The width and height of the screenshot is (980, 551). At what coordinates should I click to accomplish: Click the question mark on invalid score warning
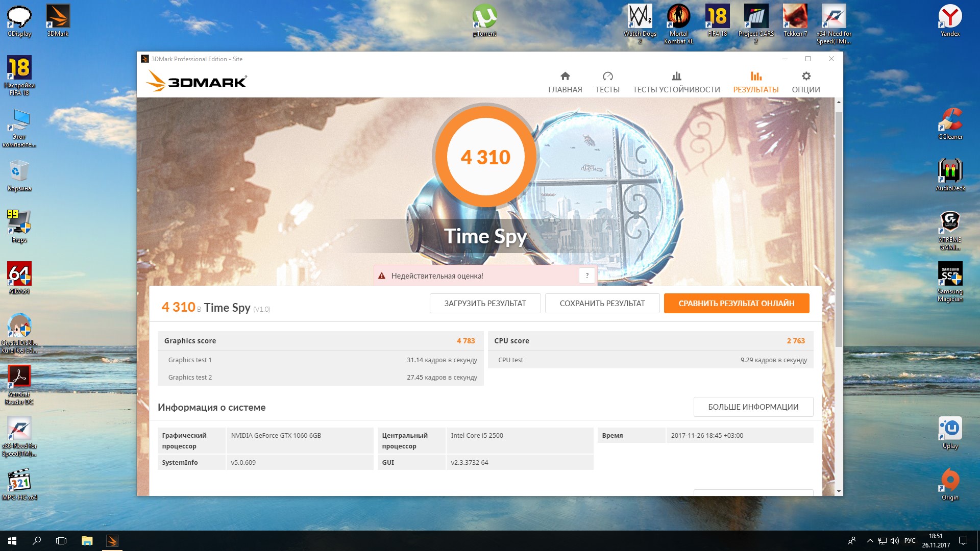pos(587,275)
